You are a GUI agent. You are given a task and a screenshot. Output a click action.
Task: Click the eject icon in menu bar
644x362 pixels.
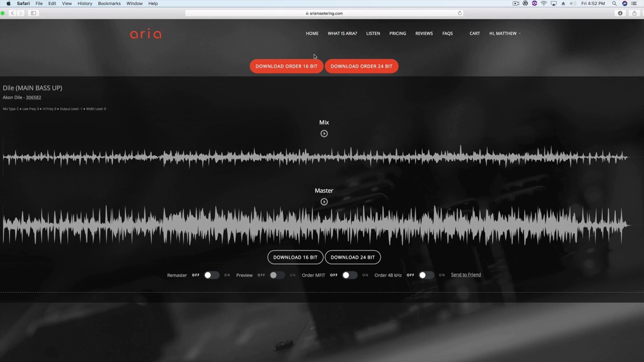point(563,4)
